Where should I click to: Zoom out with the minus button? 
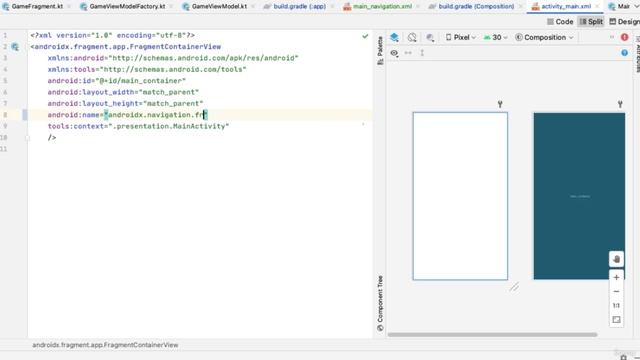coord(616,291)
